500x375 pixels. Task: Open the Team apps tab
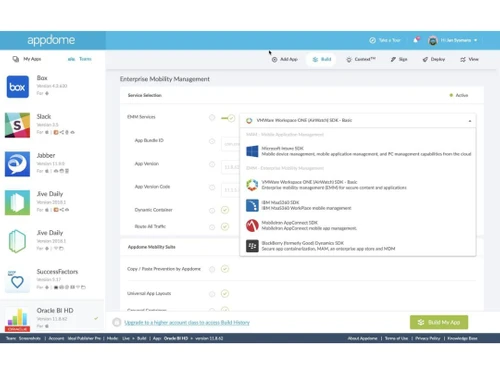[x=80, y=59]
